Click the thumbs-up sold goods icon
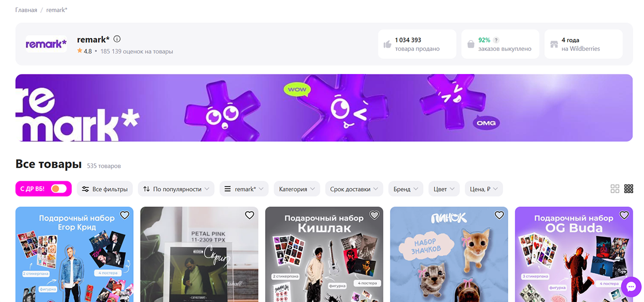 387,45
